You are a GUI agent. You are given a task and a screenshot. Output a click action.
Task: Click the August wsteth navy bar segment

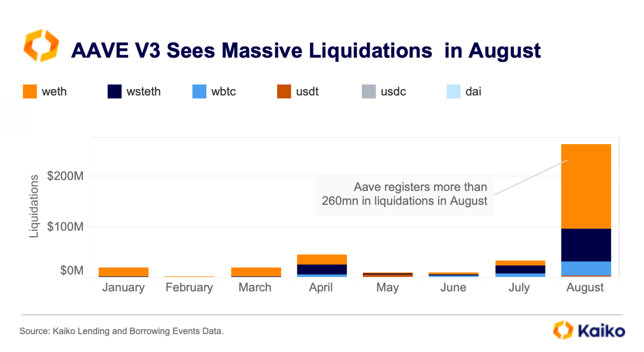point(586,245)
